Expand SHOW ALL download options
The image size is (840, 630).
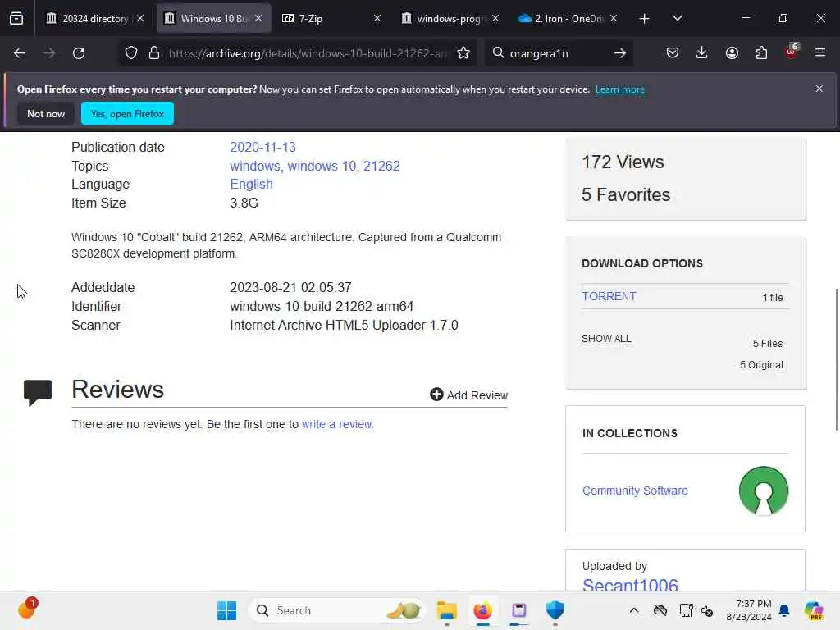tap(606, 339)
